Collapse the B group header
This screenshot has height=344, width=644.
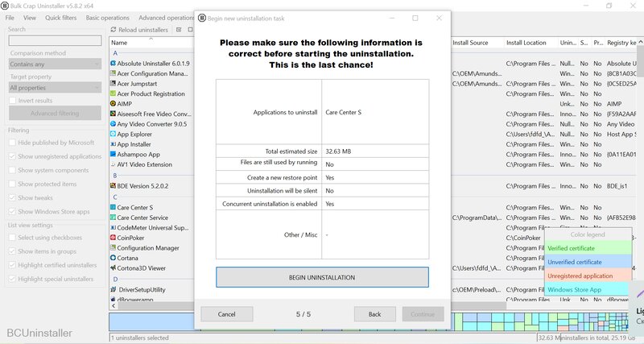click(115, 176)
